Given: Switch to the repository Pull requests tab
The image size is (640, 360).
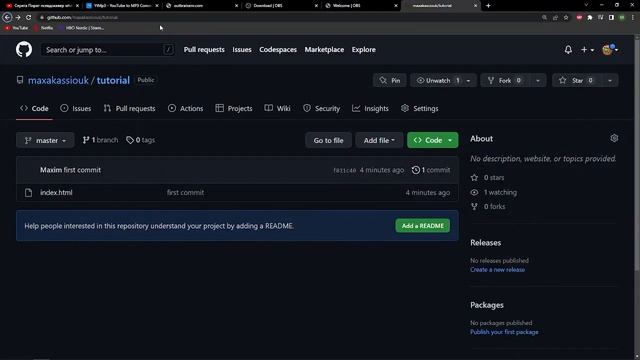Looking at the screenshot, I should click(129, 108).
